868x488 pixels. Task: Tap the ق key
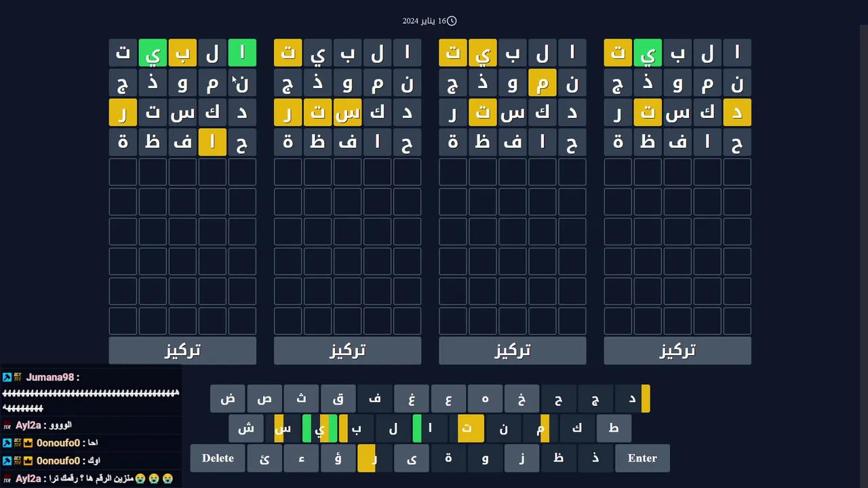338,399
